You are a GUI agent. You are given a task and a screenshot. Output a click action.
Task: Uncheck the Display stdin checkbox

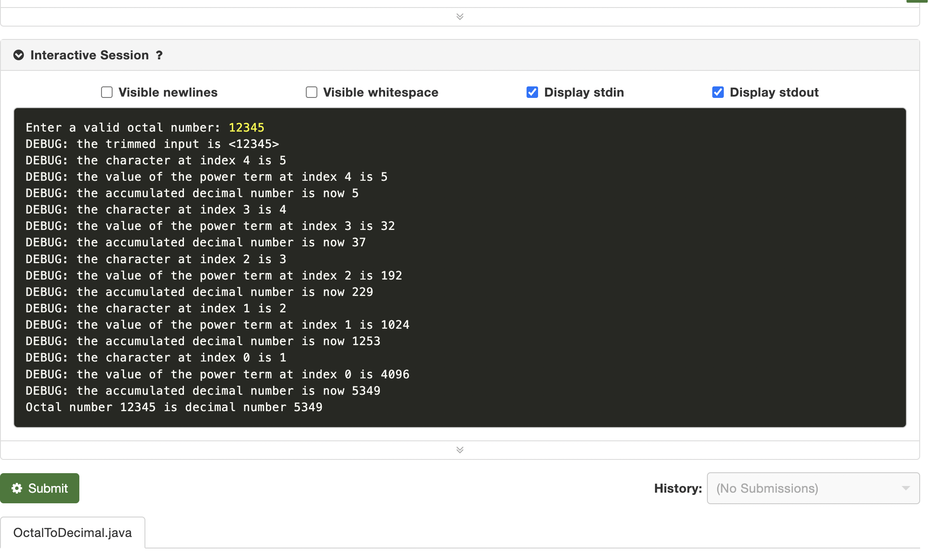point(532,92)
